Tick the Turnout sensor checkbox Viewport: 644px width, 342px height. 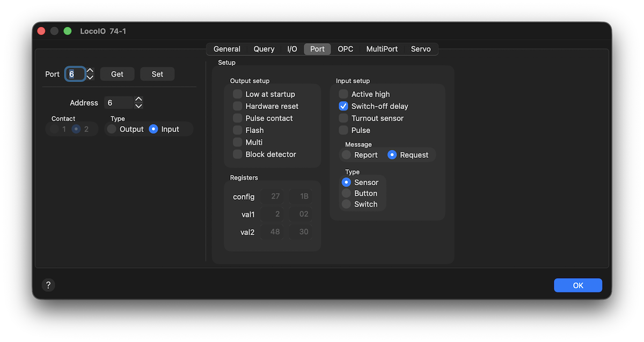pos(343,118)
